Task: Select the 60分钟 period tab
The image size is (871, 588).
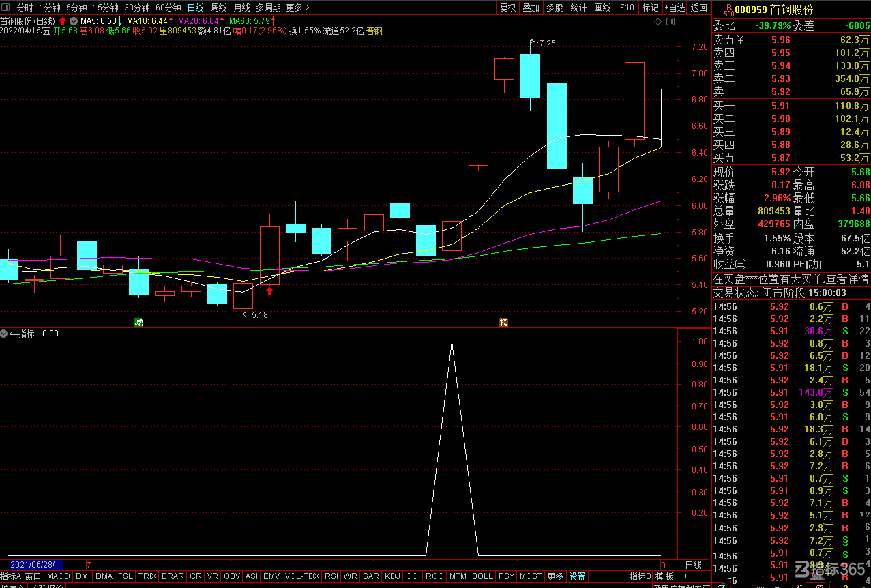Action: pos(168,8)
